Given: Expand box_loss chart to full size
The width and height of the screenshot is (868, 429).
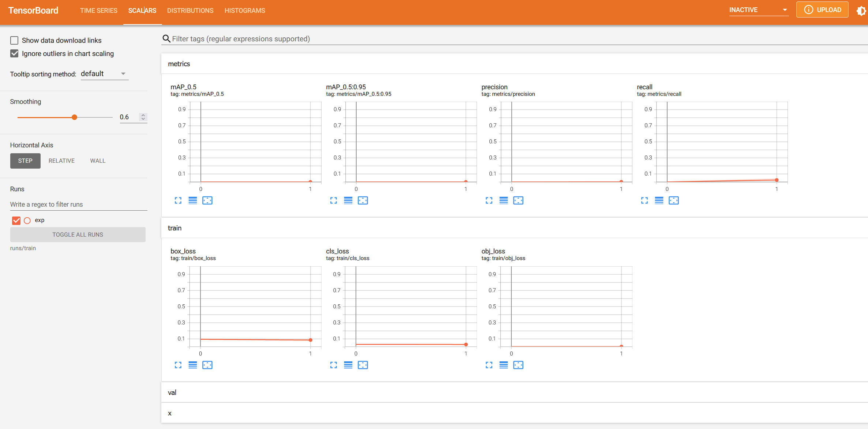Looking at the screenshot, I should 178,365.
